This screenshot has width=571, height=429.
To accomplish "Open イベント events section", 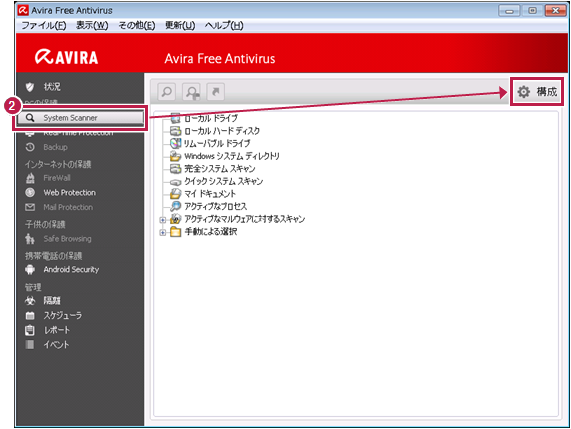I will tap(56, 345).
